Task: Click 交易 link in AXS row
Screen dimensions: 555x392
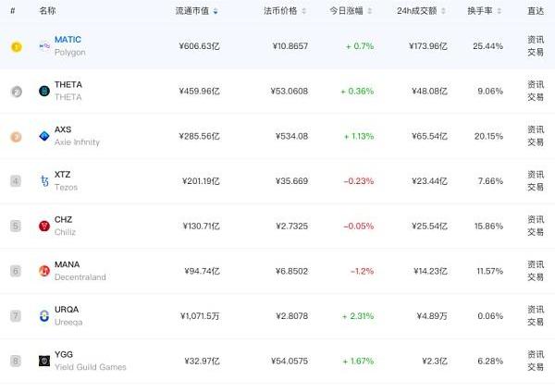Action: [x=536, y=141]
